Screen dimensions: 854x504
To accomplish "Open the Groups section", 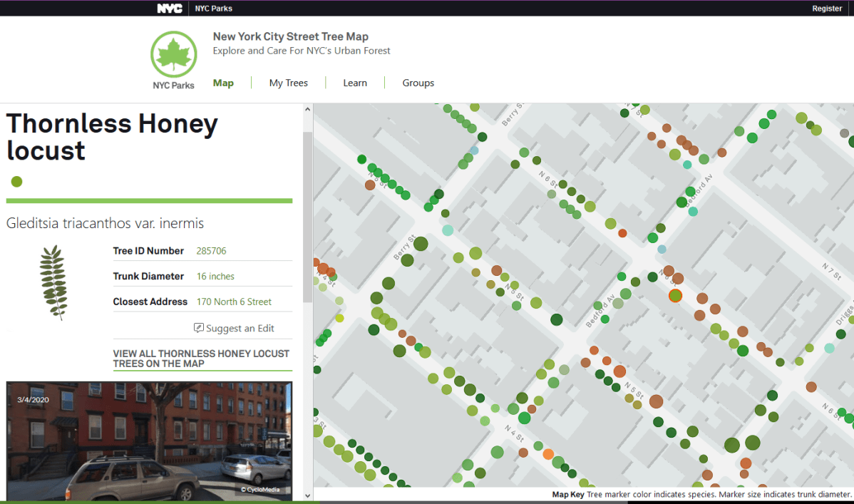I will pyautogui.click(x=418, y=83).
